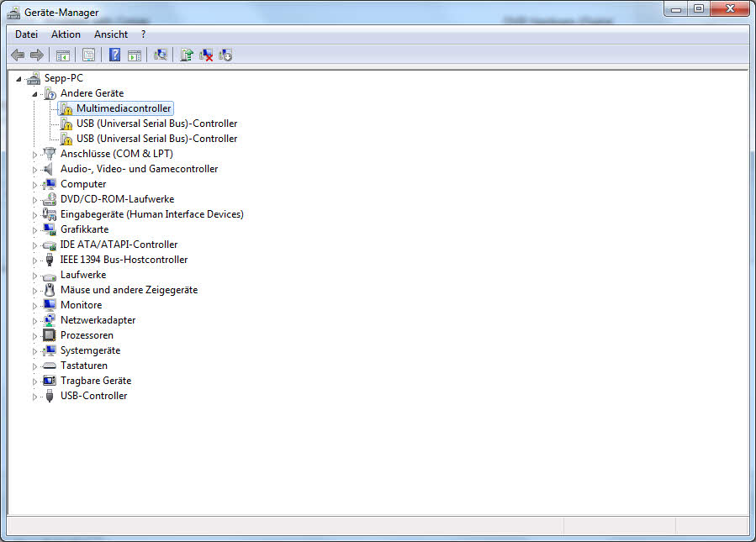This screenshot has width=756, height=542.
Task: Select the Prozessoren label
Action: click(87, 335)
